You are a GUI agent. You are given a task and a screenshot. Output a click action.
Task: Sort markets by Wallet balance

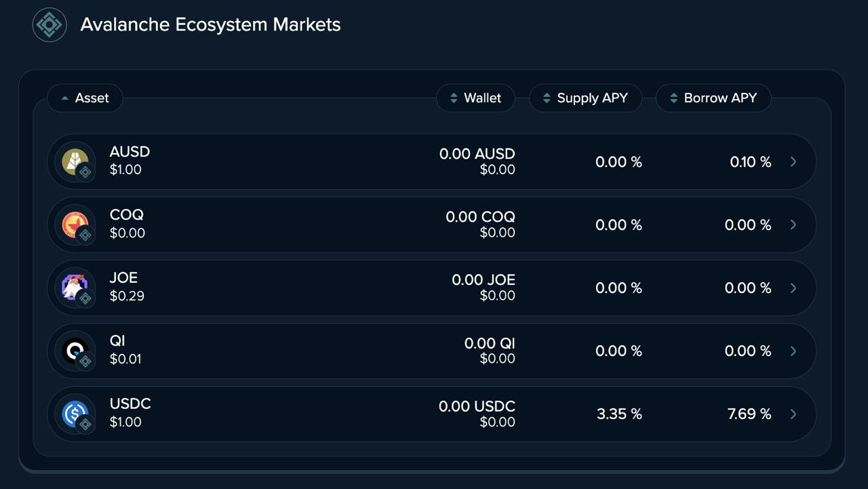point(475,98)
